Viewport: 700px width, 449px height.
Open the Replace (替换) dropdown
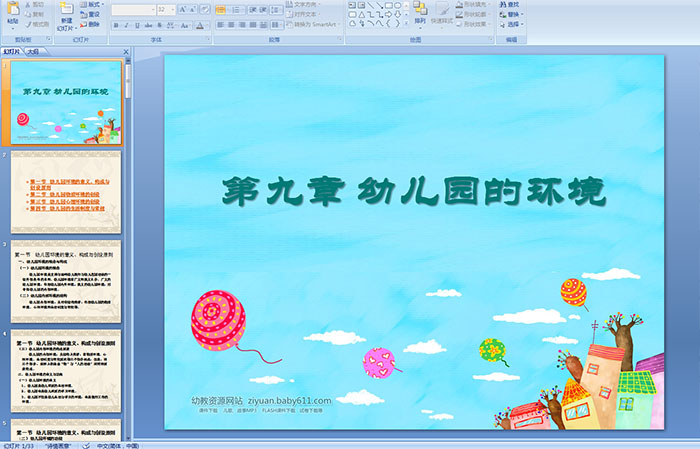(x=512, y=14)
